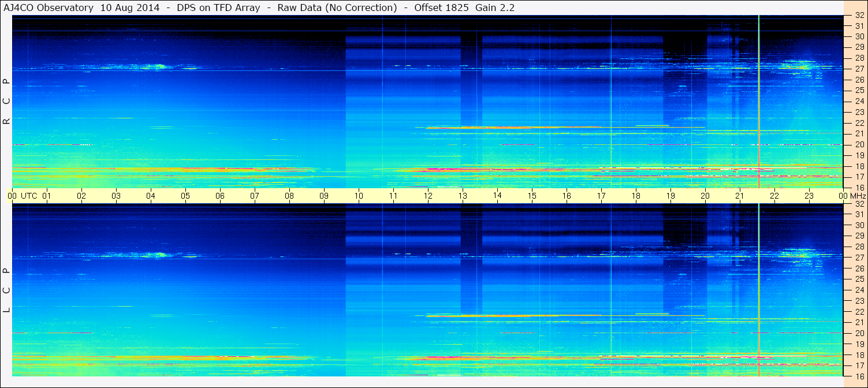Select hour "07" on the time axis
This screenshot has height=388, width=868.
[255, 196]
